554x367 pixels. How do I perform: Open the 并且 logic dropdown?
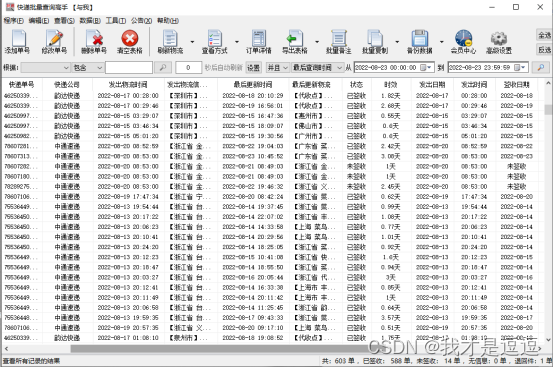coord(277,67)
